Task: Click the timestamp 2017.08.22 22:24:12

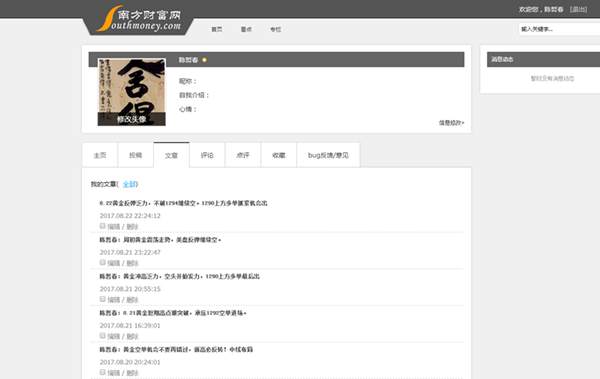Action: click(130, 216)
